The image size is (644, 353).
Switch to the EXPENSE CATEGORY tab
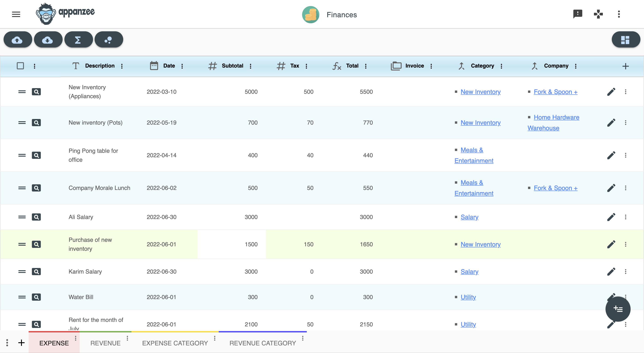point(175,343)
